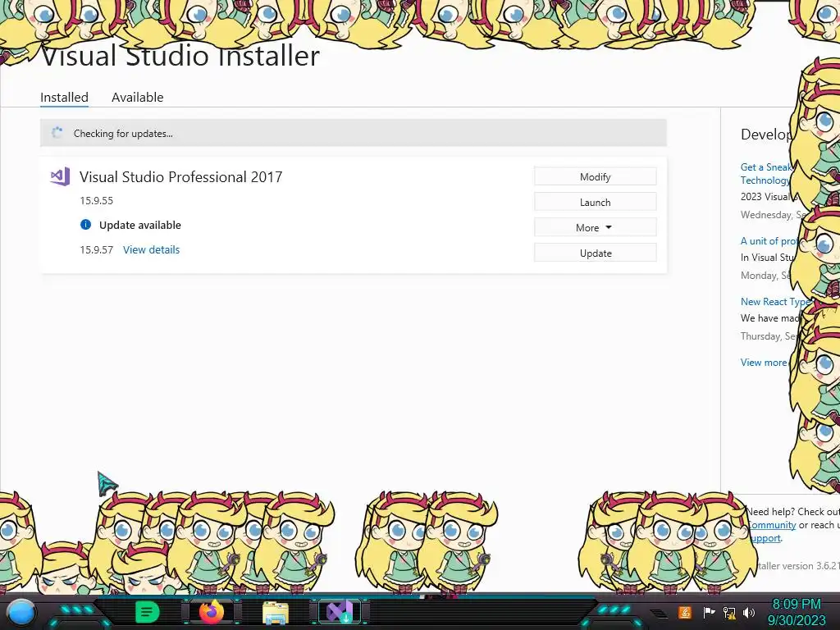Open Action Center flag tray icon
Screen dimensions: 840x630
point(709,612)
